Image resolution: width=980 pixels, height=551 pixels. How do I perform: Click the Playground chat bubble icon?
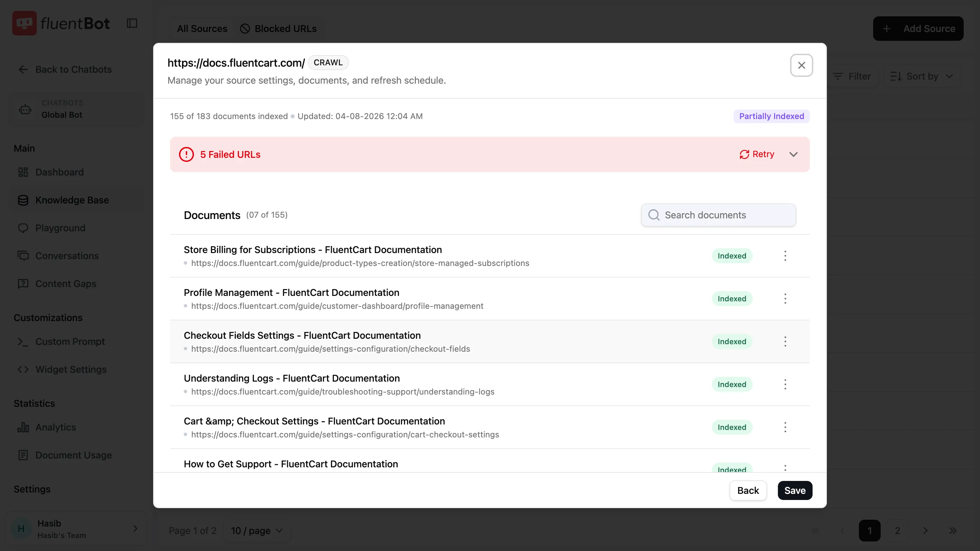pos(23,228)
